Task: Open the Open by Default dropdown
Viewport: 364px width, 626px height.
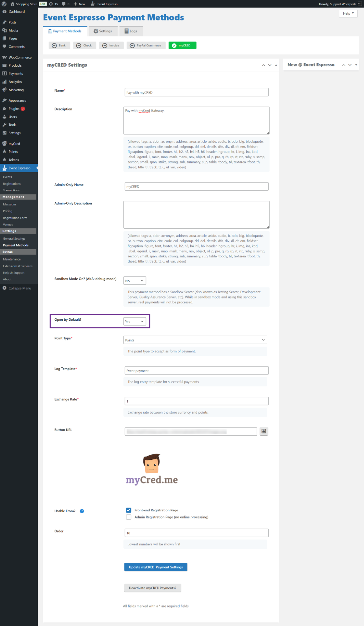Action: [135, 321]
